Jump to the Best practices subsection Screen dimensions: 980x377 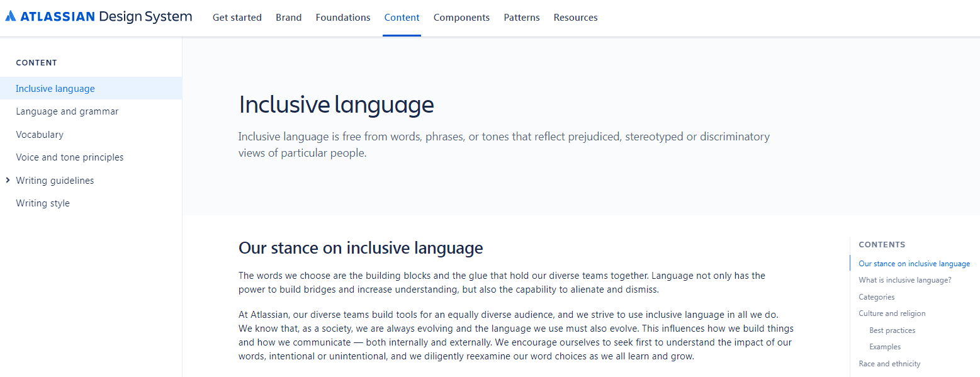point(892,330)
